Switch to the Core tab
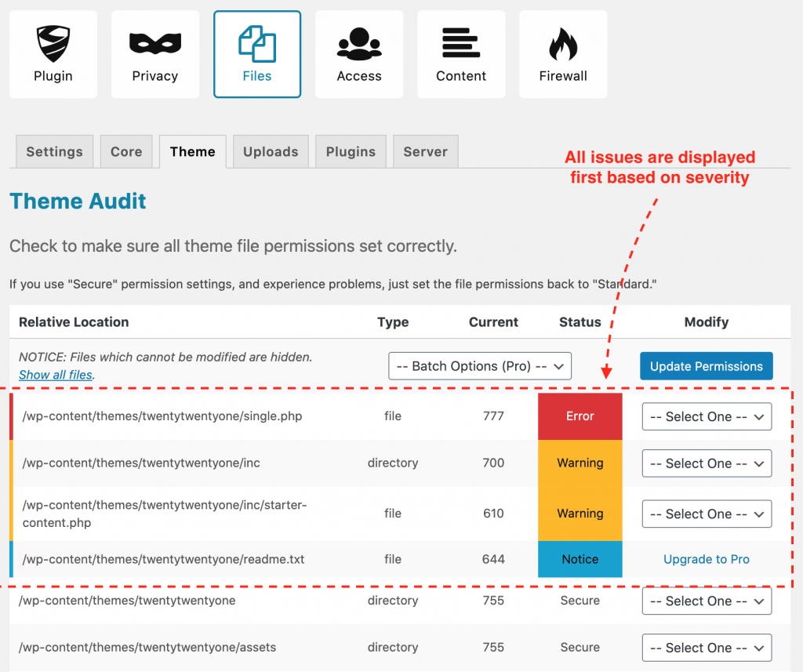Viewport: 803px width, 672px height. point(126,151)
